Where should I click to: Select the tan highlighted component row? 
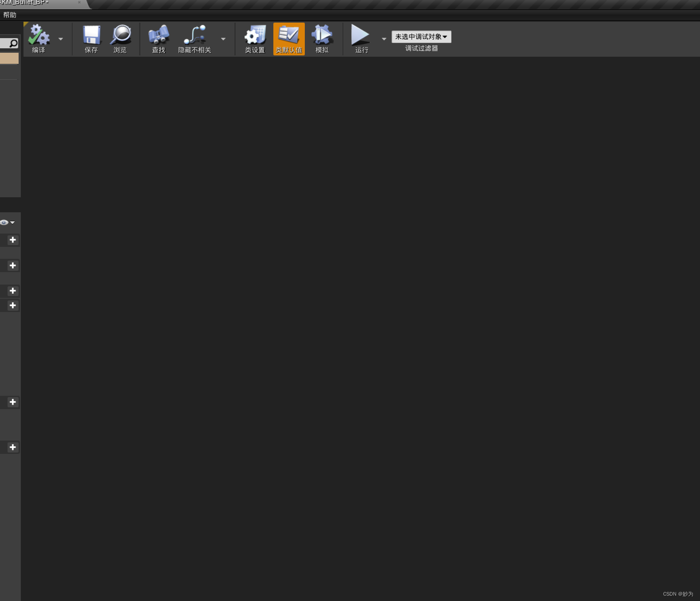(x=9, y=59)
